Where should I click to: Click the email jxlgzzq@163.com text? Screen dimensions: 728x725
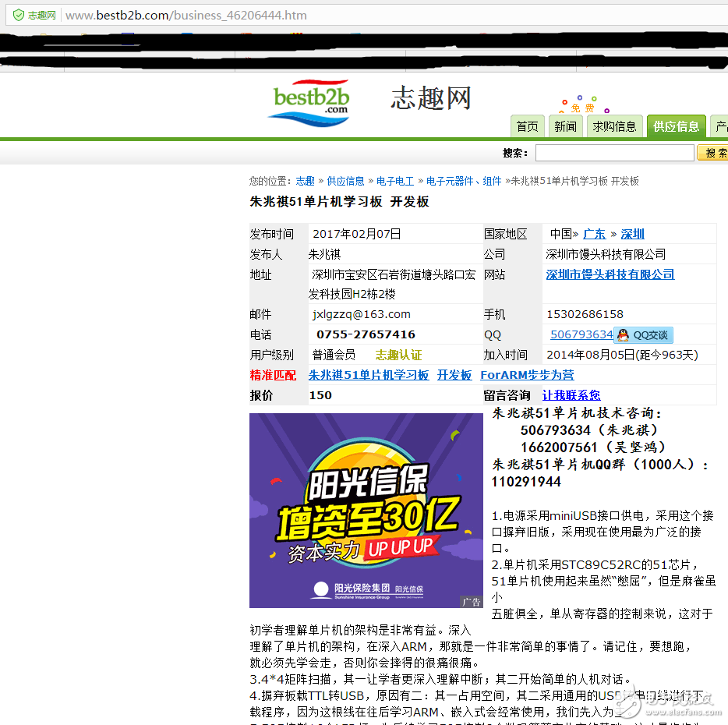point(361,314)
